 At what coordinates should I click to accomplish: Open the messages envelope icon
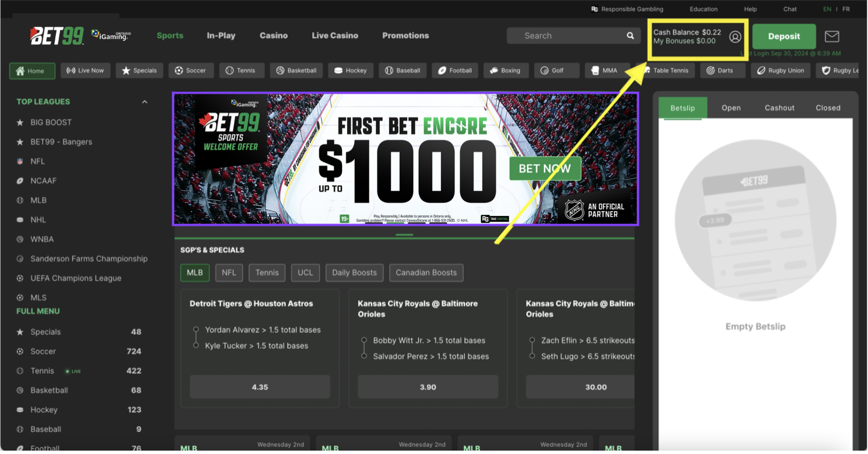[832, 36]
